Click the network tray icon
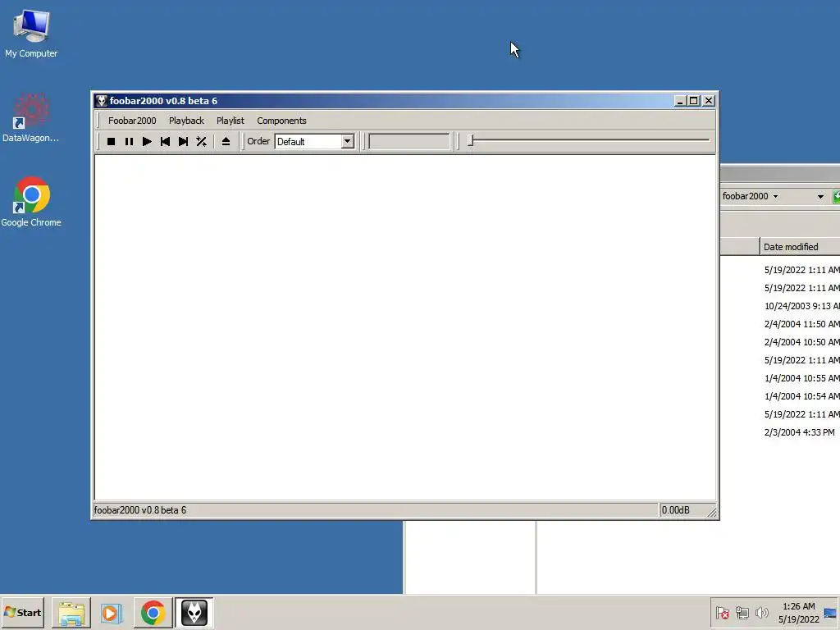Viewport: 840px width, 630px height. [742, 613]
